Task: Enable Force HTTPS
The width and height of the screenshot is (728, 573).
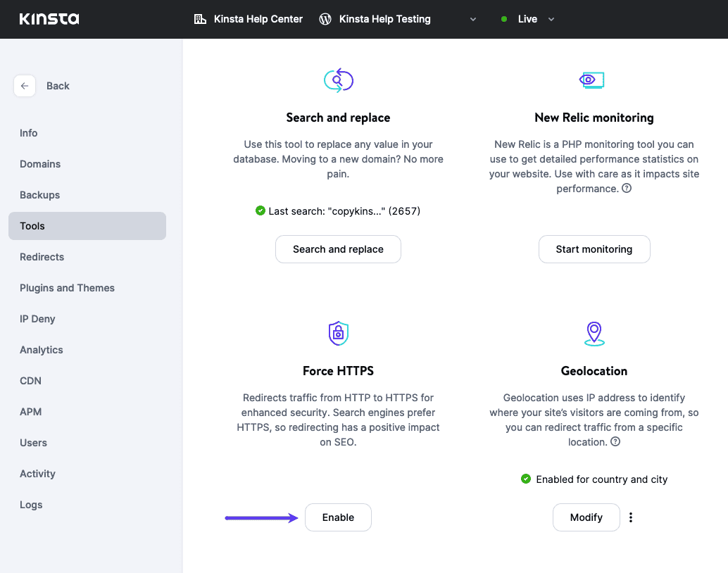Action: click(x=338, y=517)
